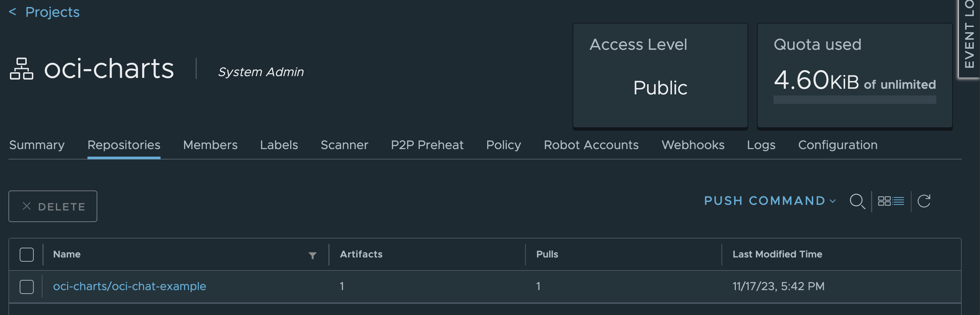Screen dimensions: 980x315
Task: Click the quota used progress bar
Action: pos(855,100)
